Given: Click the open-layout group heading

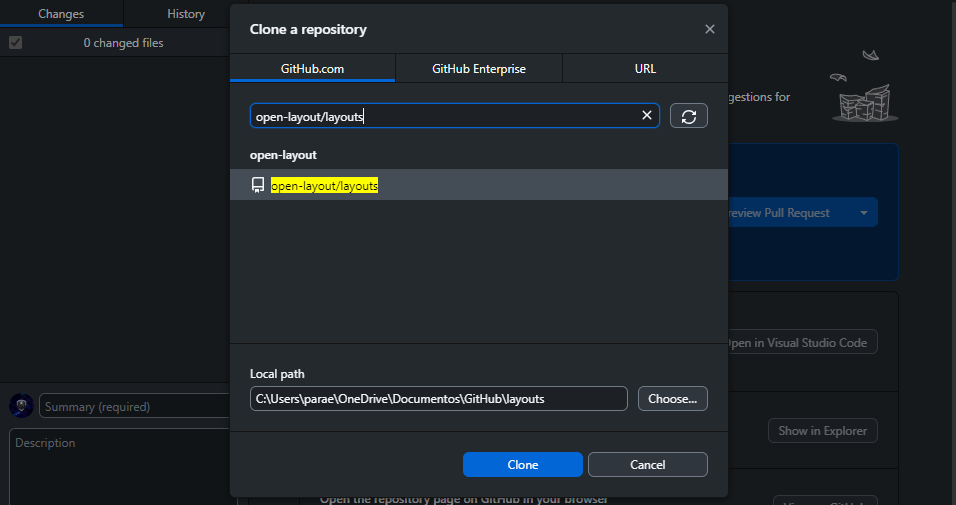Looking at the screenshot, I should coord(283,155).
